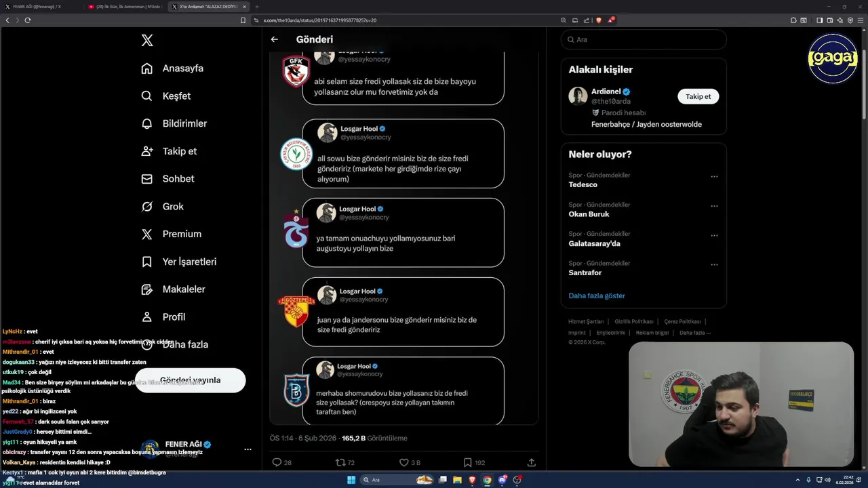Open the Hizmet Şartları footer link

pyautogui.click(x=586, y=322)
